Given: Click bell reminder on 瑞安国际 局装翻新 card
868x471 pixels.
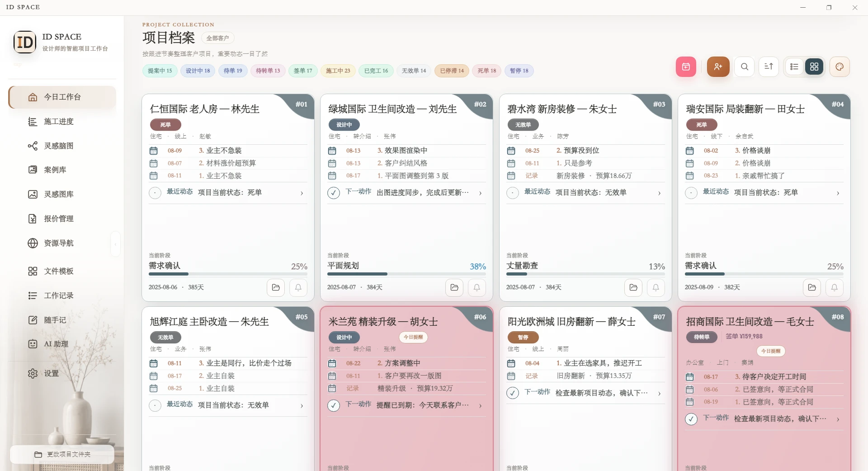Looking at the screenshot, I should pyautogui.click(x=835, y=287).
